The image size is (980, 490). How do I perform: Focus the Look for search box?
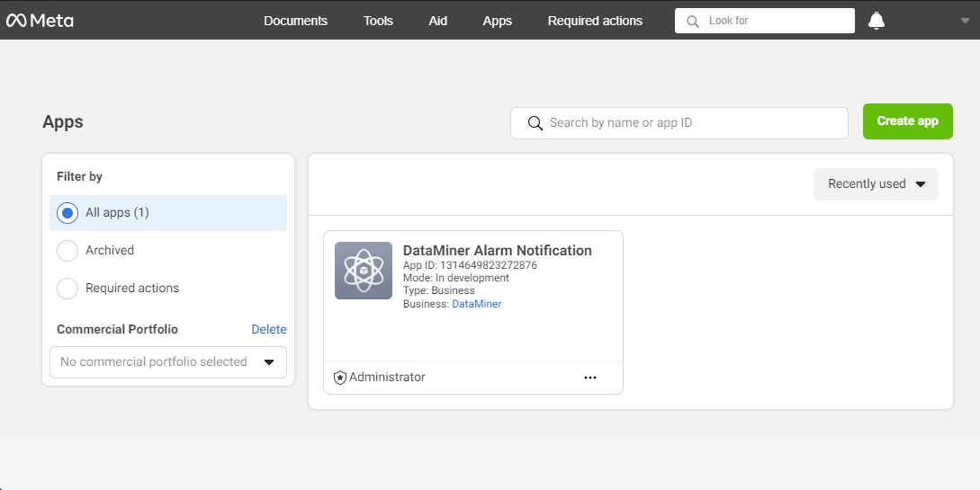click(x=764, y=21)
